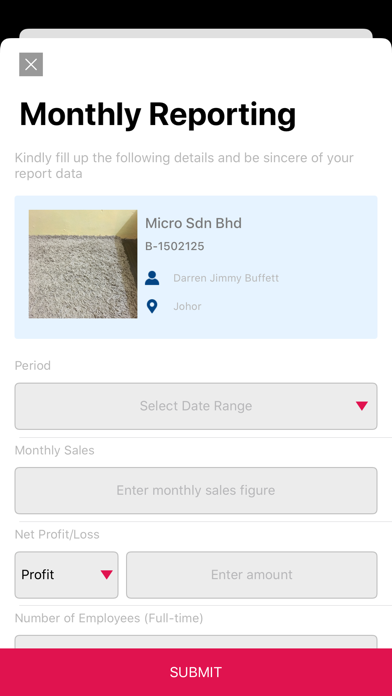Focus the Number of Employees input box
Screen dimensions: 392x696
(196, 642)
